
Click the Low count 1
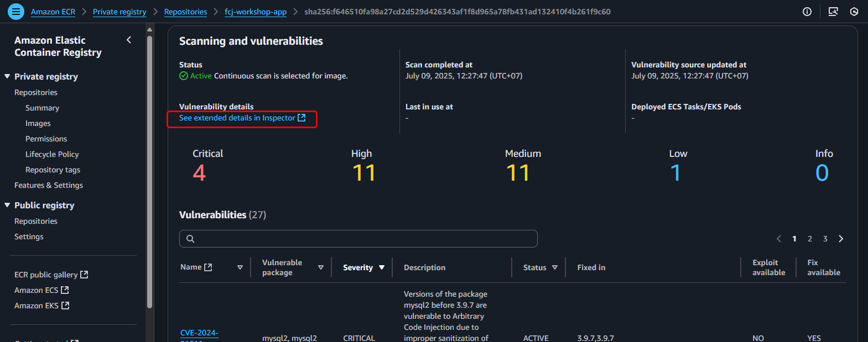click(x=675, y=173)
